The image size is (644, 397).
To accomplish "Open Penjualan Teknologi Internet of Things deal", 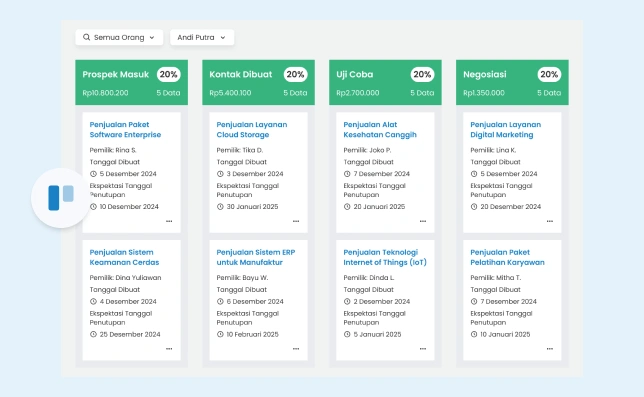I will click(x=385, y=257).
